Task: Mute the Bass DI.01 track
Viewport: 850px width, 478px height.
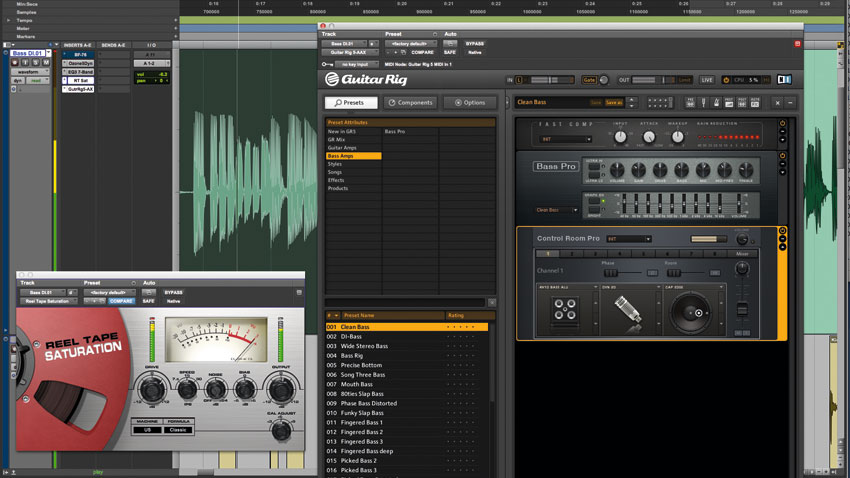Action: click(x=46, y=62)
